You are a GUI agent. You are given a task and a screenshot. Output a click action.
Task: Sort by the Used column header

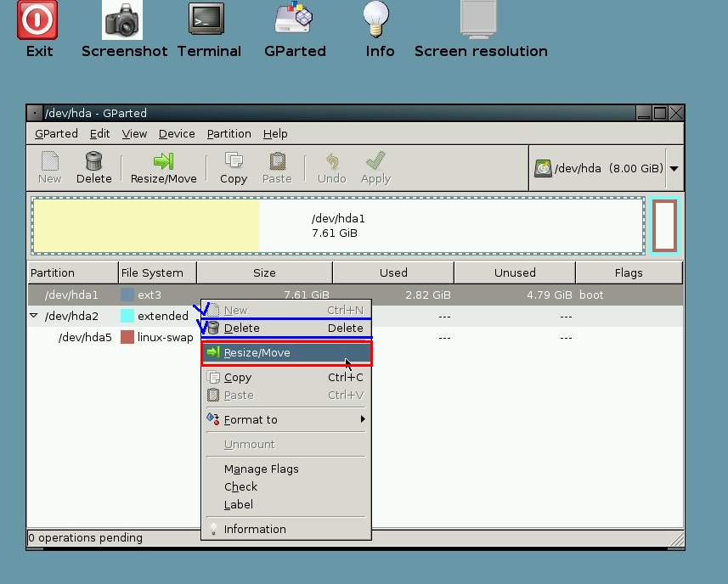pos(393,272)
